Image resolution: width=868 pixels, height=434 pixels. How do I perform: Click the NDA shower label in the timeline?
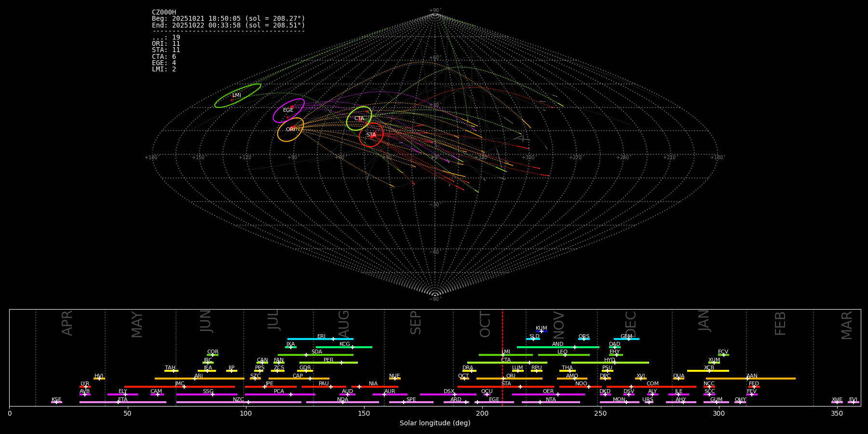(342, 400)
